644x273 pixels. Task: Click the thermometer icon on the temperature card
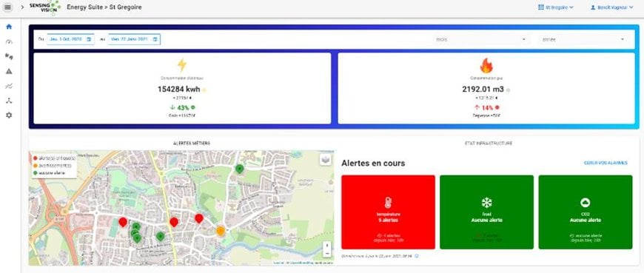[388, 203]
